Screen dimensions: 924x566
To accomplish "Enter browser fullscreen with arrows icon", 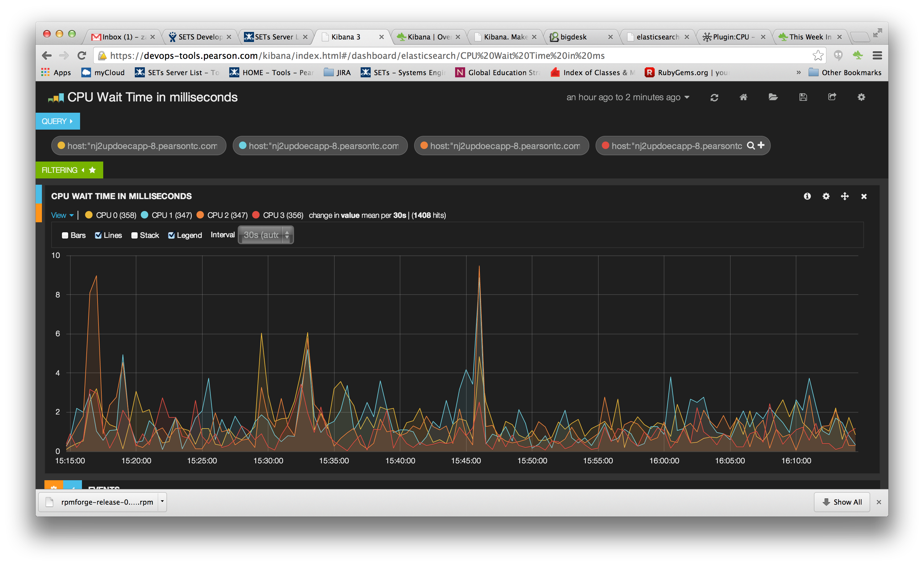I will pyautogui.click(x=877, y=33).
